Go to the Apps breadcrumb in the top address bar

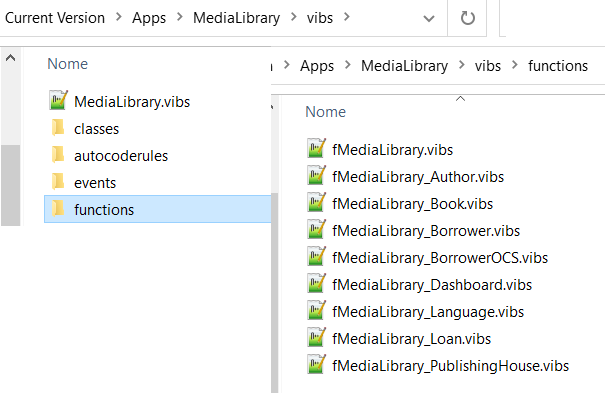pos(149,18)
